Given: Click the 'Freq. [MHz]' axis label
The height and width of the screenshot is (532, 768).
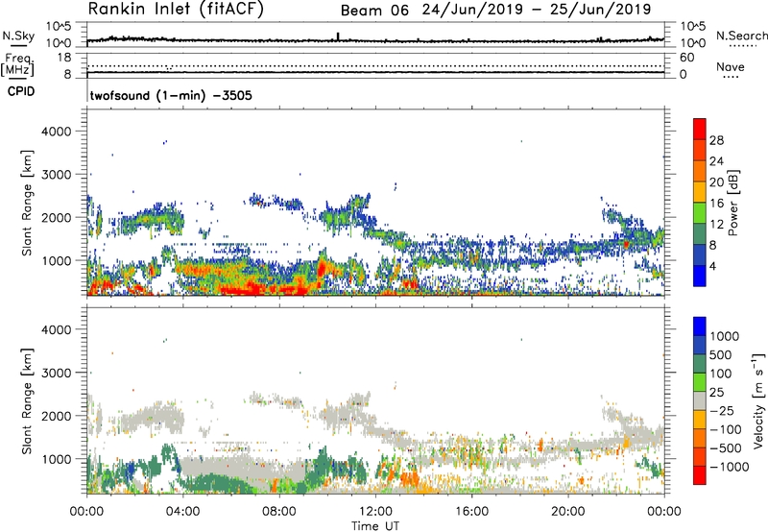Looking at the screenshot, I should coord(17,65).
